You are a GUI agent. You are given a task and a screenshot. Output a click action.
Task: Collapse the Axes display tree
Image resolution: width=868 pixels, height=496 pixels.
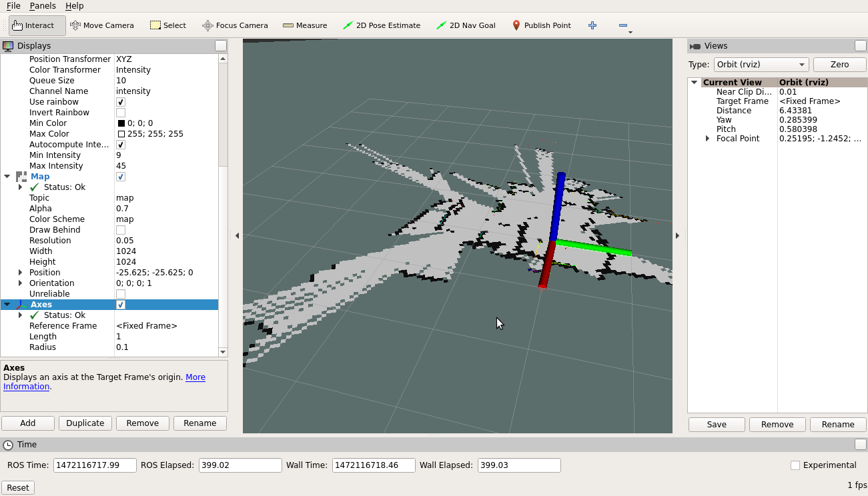pyautogui.click(x=7, y=305)
